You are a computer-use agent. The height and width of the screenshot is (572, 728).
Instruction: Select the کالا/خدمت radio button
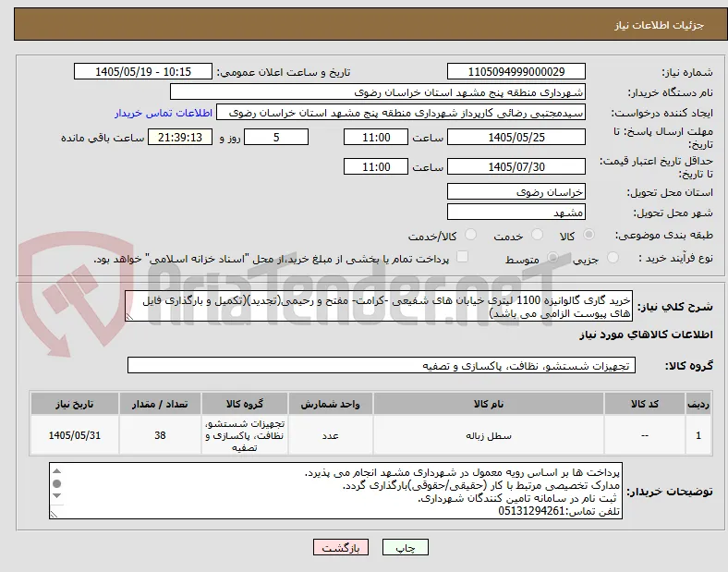tap(471, 235)
